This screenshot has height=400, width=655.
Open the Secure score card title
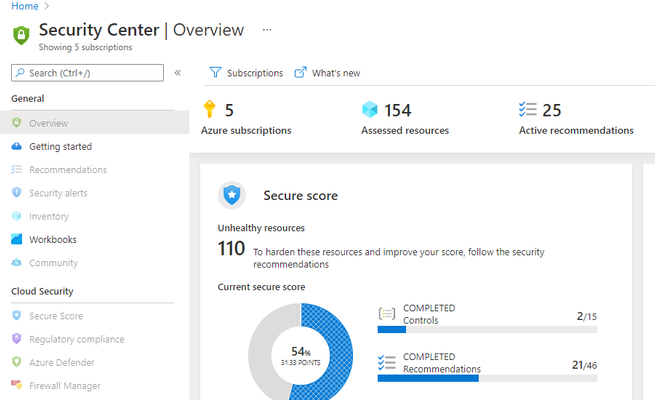coord(300,195)
